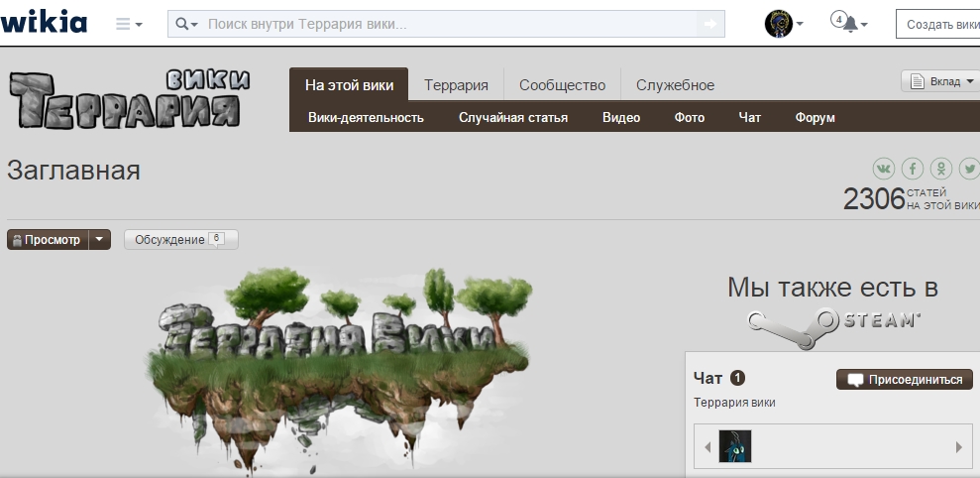The height and width of the screenshot is (478, 980).
Task: Open the 'Форум' nav link
Action: [x=815, y=118]
